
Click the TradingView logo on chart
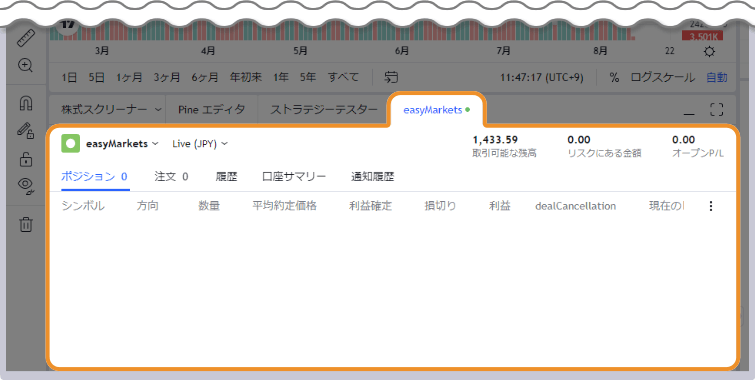pos(68,26)
